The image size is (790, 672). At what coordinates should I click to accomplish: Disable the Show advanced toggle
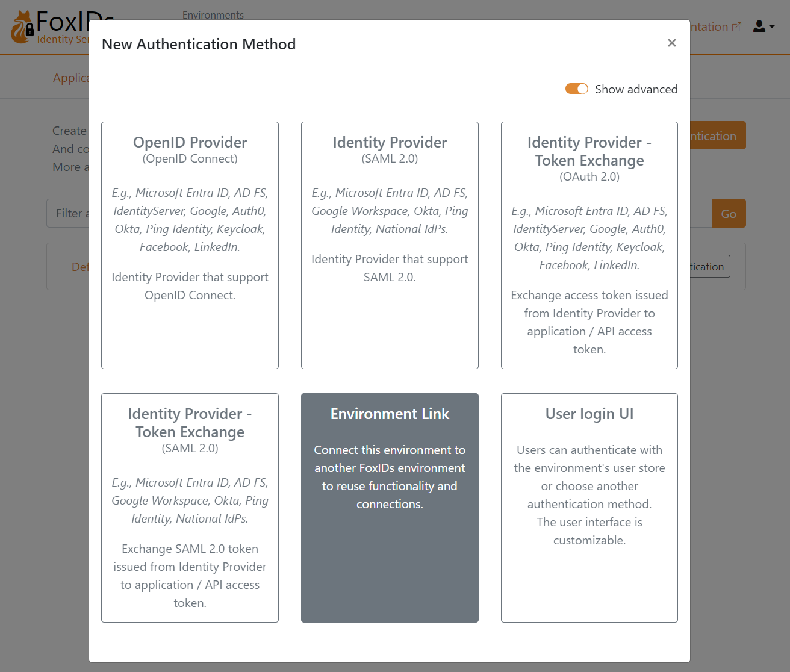(576, 89)
